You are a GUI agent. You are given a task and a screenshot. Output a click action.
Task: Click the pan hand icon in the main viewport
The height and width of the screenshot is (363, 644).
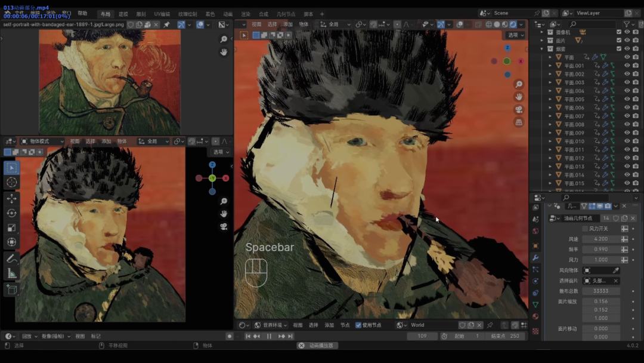point(519,97)
